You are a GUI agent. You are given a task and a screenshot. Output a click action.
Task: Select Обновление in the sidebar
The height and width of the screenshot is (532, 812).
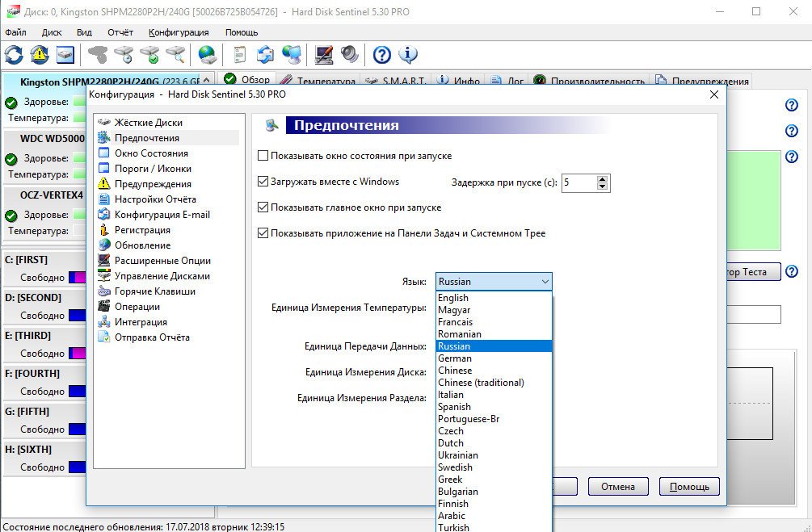(142, 245)
